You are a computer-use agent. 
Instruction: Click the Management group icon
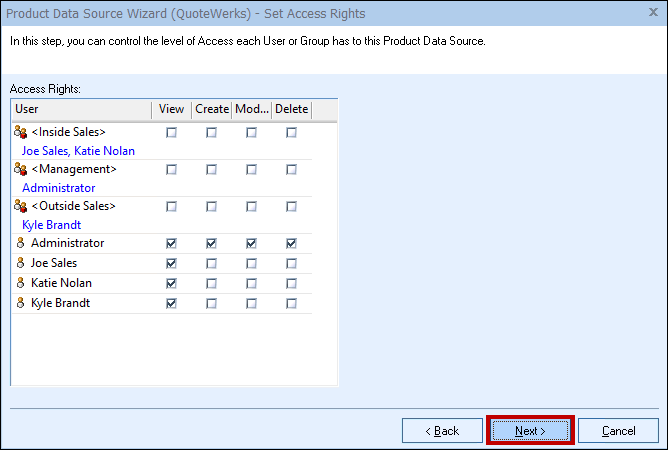pyautogui.click(x=20, y=169)
